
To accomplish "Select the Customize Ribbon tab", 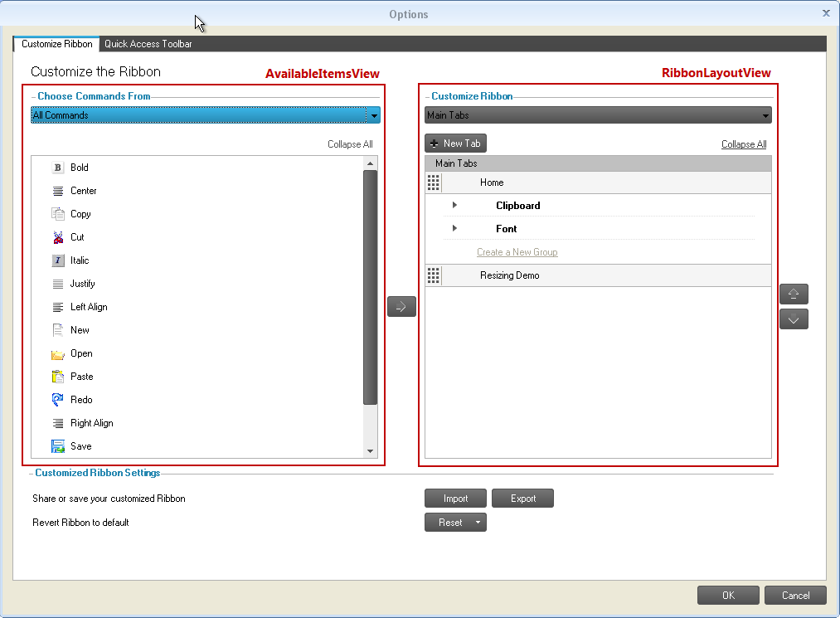I will (56, 43).
